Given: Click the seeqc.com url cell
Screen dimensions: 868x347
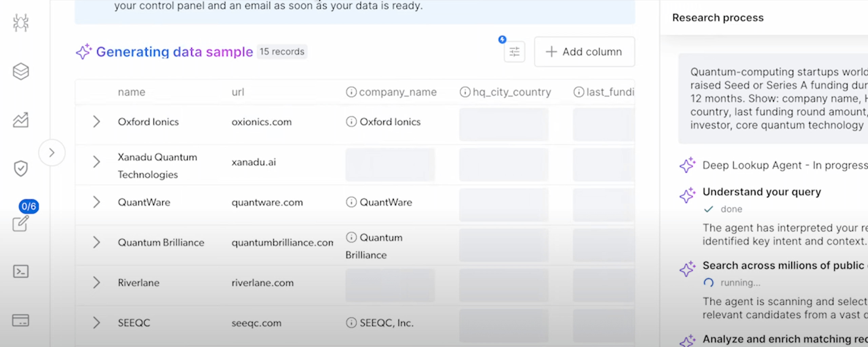Looking at the screenshot, I should pyautogui.click(x=256, y=323).
